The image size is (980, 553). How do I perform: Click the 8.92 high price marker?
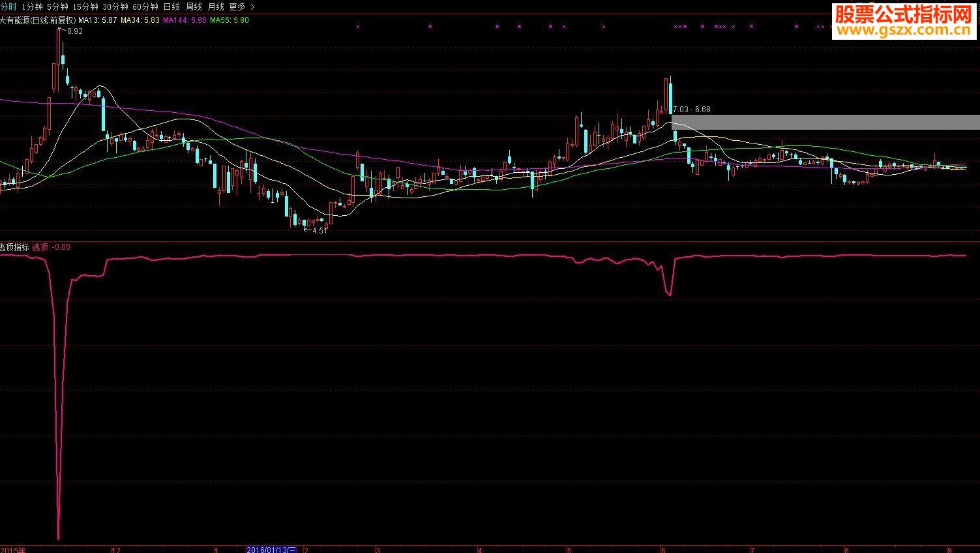[74, 31]
